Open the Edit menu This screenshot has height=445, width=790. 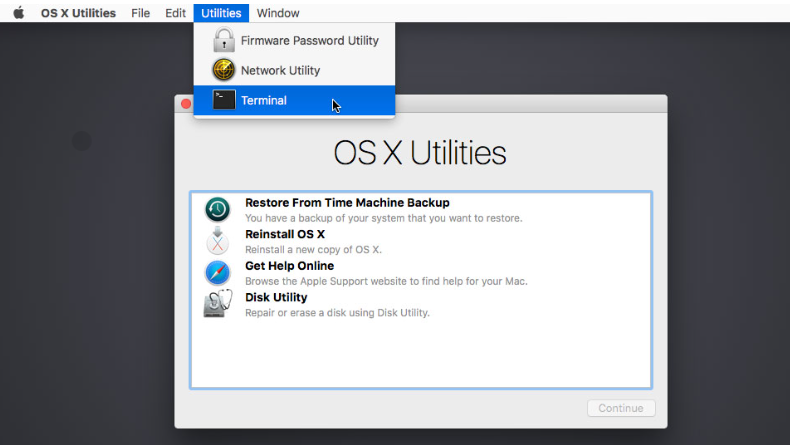click(176, 13)
